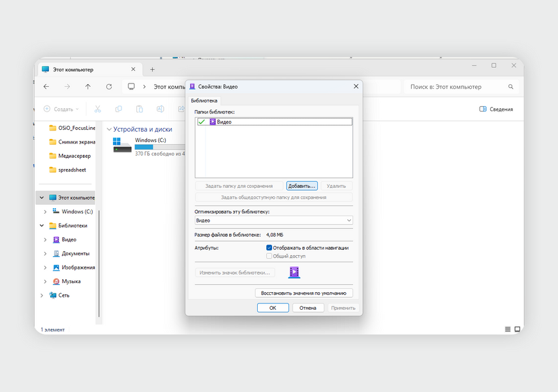558x392 pixels.
Task: Expand the Сеть node in sidebar
Action: point(42,295)
